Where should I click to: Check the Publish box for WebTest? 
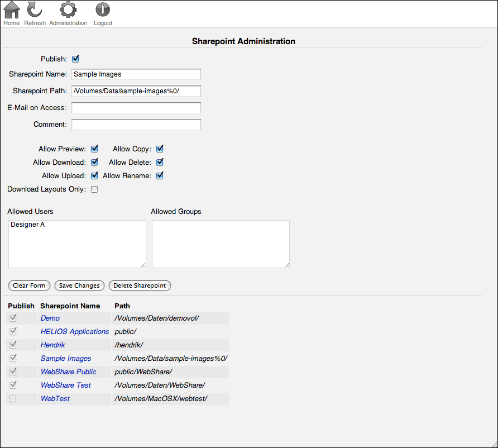[x=13, y=398]
